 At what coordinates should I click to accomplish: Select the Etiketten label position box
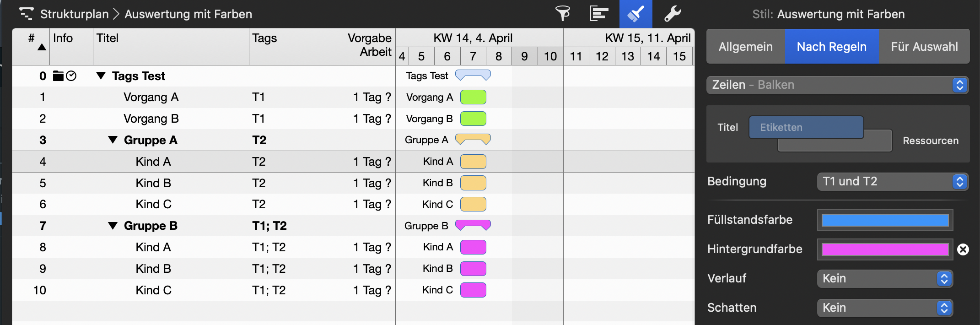(x=806, y=127)
